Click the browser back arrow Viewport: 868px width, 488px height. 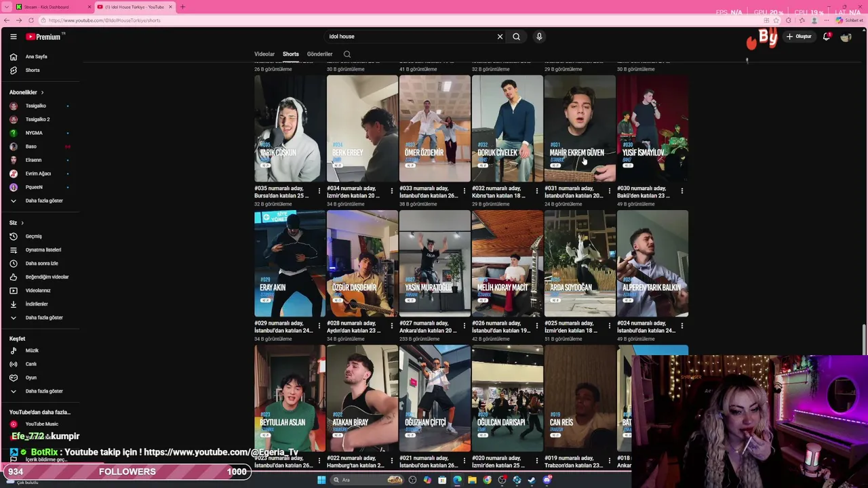coord(7,20)
